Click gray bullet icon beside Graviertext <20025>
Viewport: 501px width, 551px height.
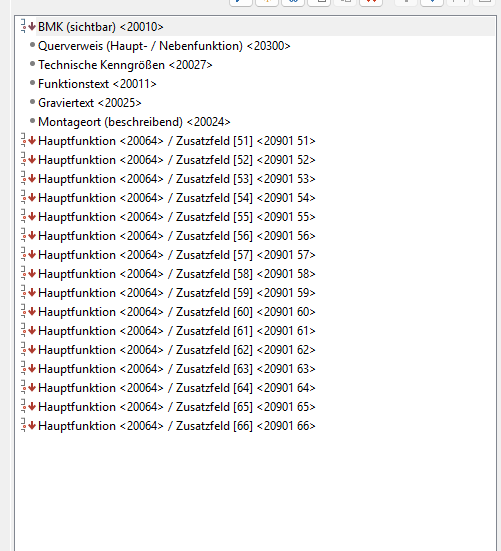32,102
